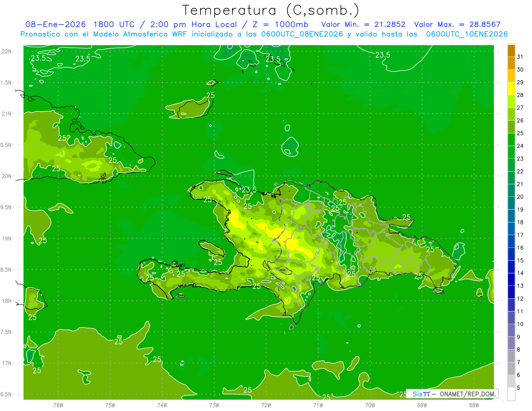Click the 'Temperatura (C,somb.)' map title
The image size is (532, 411).
271,10
